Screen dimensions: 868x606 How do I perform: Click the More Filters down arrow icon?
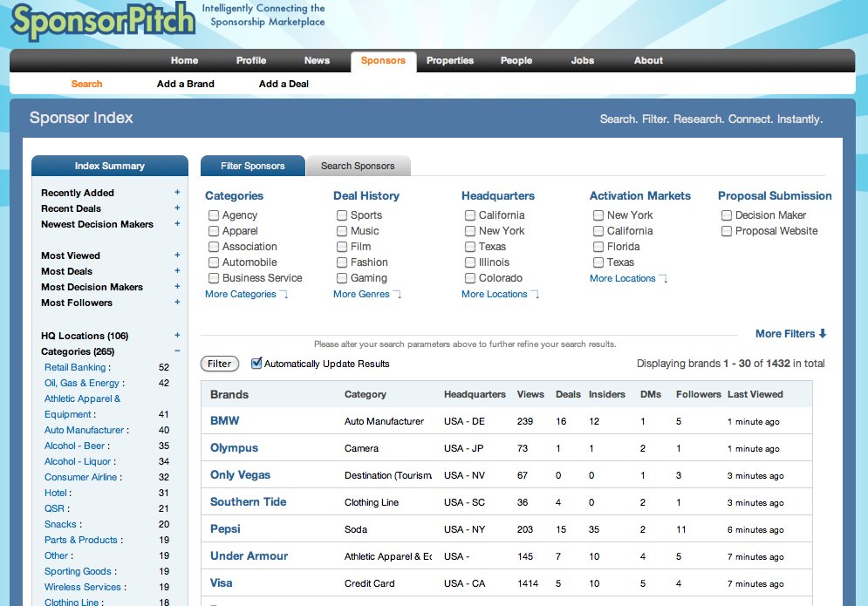(x=823, y=333)
